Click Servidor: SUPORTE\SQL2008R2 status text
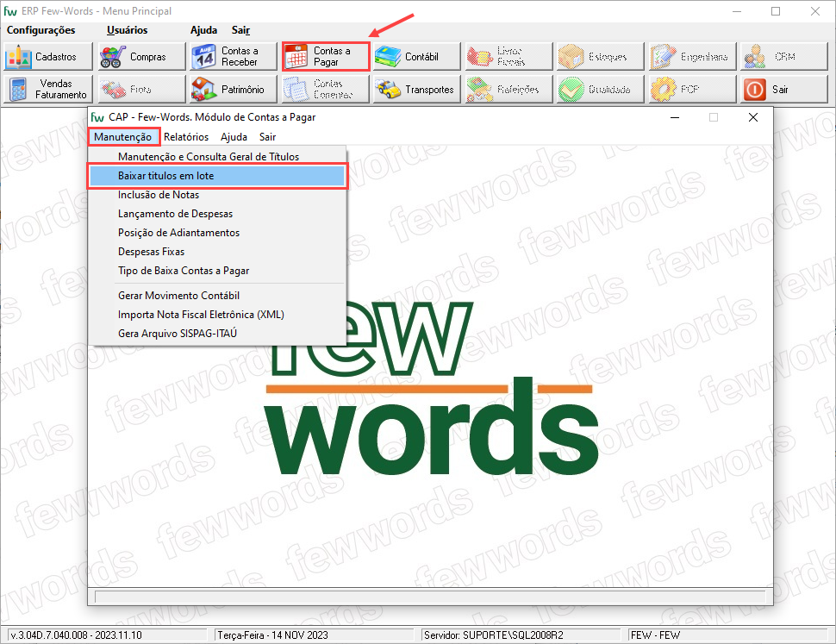This screenshot has width=836, height=644. [521, 635]
